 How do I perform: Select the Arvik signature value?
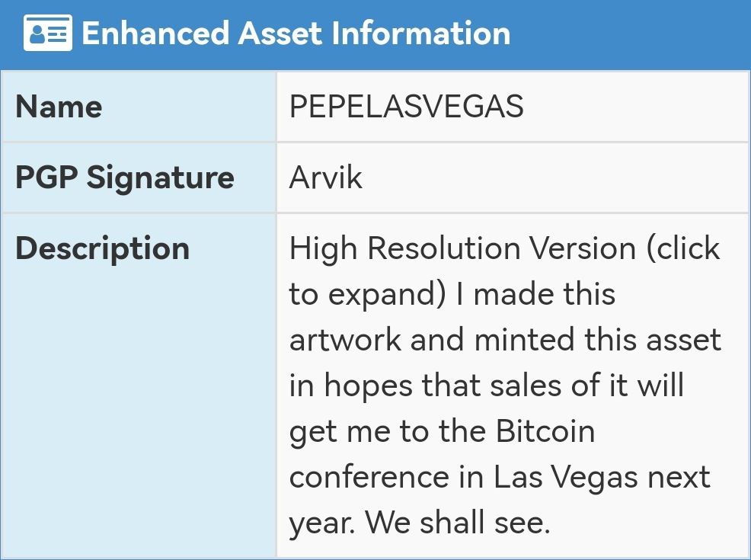click(x=326, y=178)
